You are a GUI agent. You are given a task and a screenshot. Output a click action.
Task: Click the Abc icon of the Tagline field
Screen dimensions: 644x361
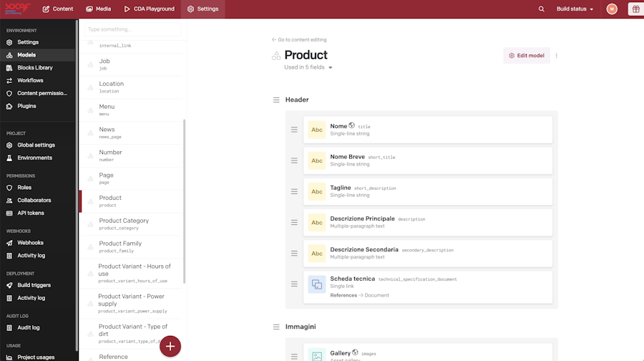(317, 191)
